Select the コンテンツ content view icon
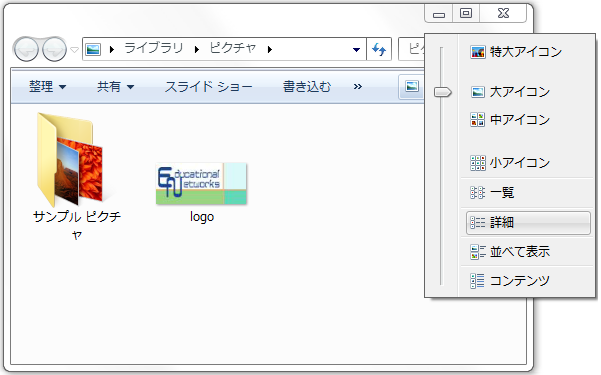Screen dimensions: 601x375 [478, 281]
